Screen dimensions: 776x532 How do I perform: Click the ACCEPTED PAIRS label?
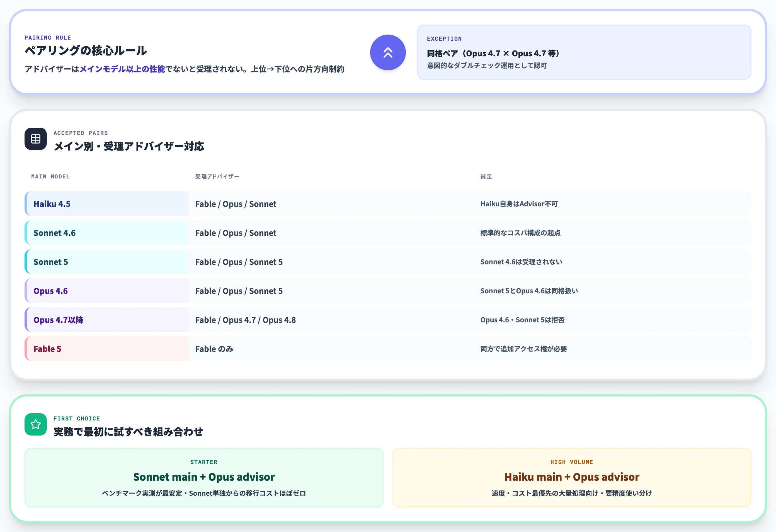point(81,133)
